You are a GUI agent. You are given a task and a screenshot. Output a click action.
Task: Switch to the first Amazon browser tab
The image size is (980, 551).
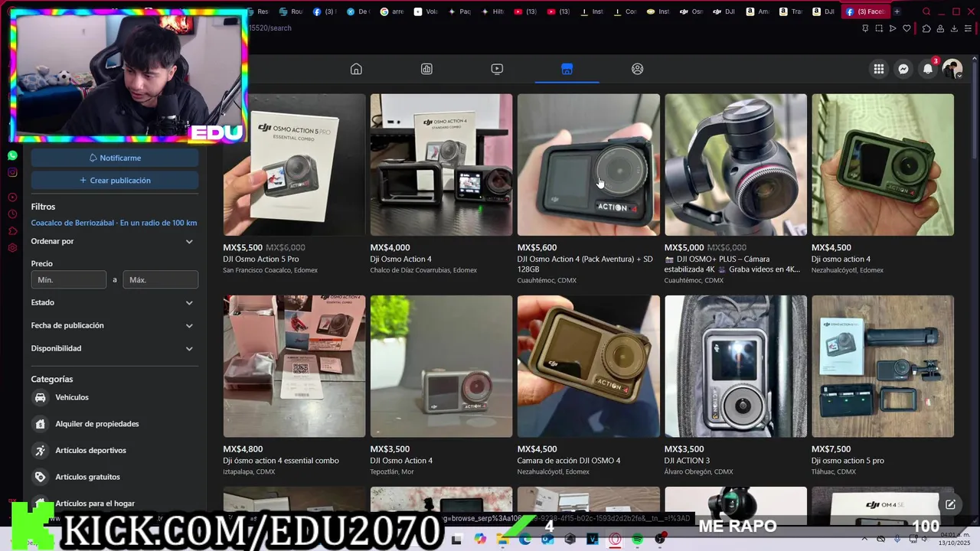tap(757, 11)
